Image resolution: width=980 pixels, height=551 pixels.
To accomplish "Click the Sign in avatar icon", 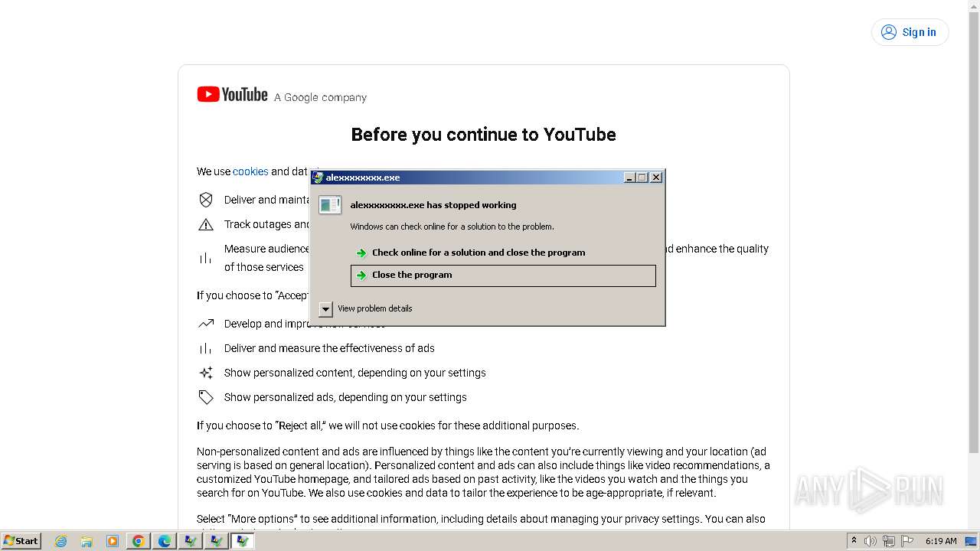I will pos(889,32).
